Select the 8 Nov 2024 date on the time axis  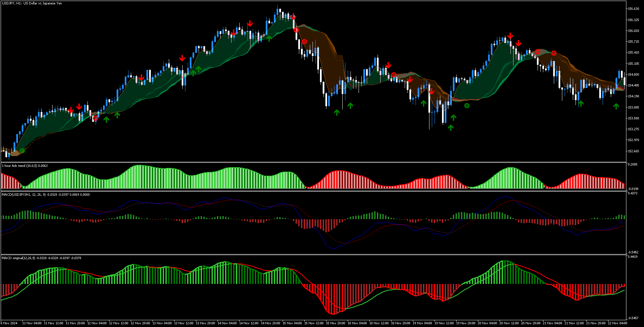click(9, 323)
